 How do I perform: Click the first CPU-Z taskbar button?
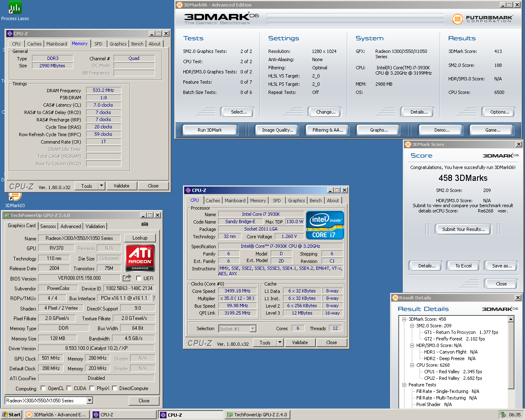coord(124,415)
